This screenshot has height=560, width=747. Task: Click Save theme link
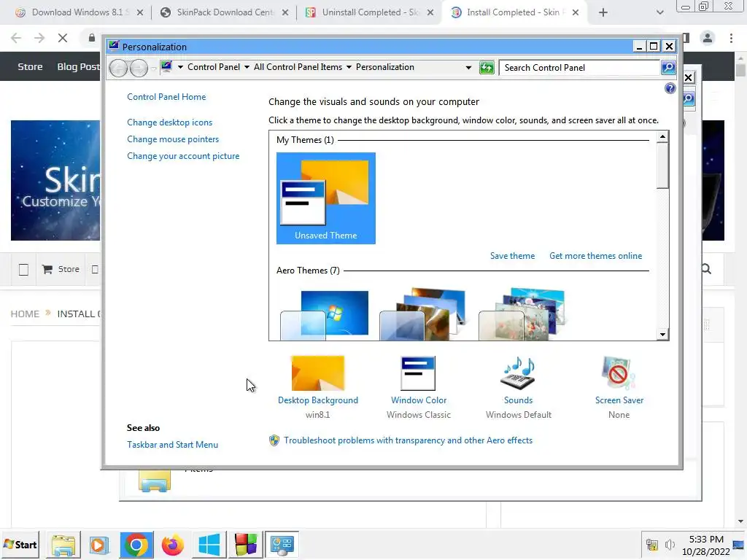tap(512, 256)
